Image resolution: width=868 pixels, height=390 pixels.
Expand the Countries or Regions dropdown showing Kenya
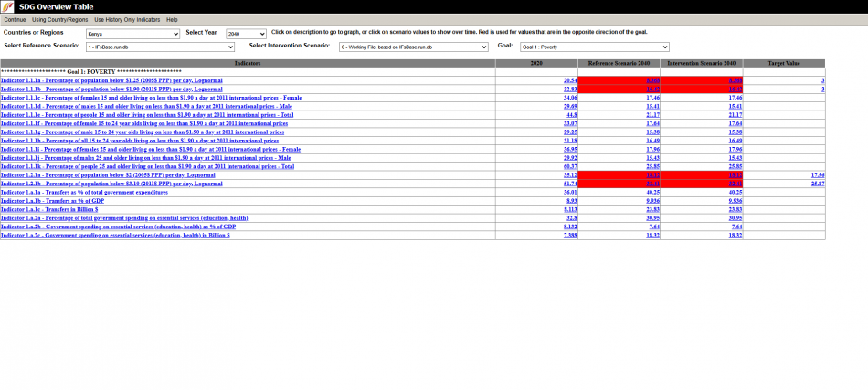[x=132, y=34]
